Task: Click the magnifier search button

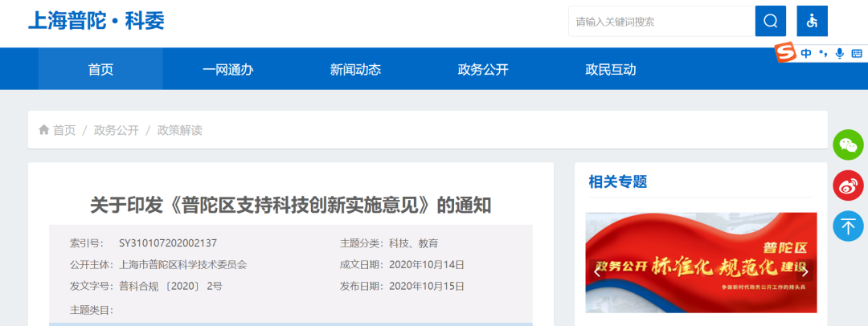Action: pos(771,21)
